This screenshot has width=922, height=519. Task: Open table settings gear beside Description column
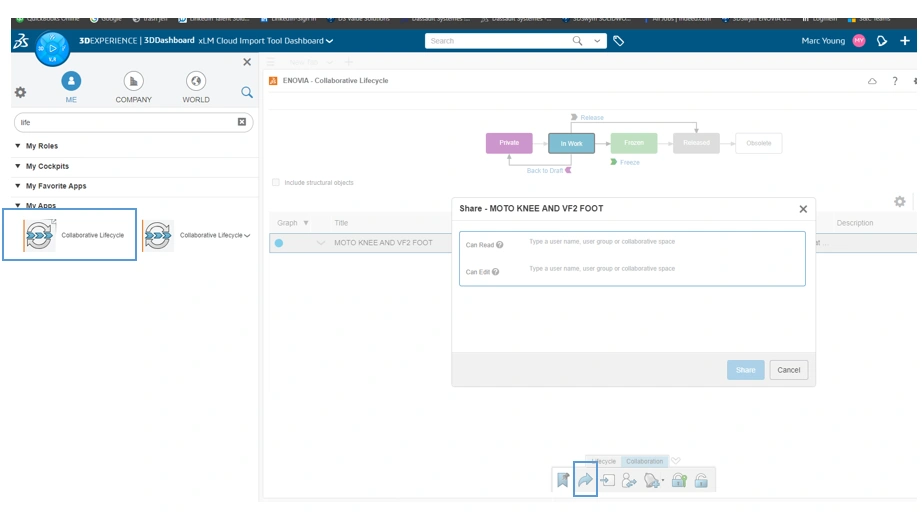[x=900, y=202]
